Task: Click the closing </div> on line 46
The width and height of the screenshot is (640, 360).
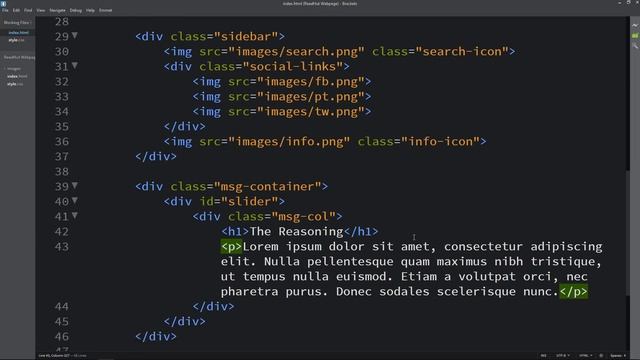Action: [156, 337]
